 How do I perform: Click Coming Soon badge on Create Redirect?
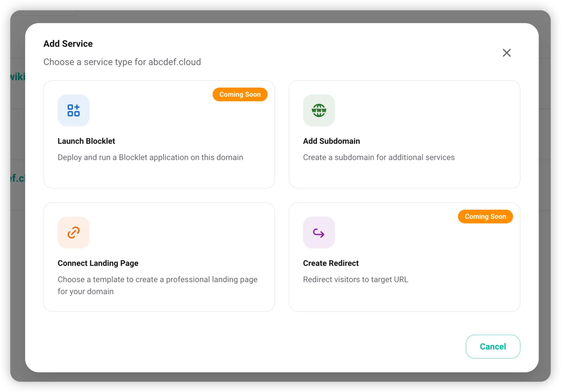(486, 216)
